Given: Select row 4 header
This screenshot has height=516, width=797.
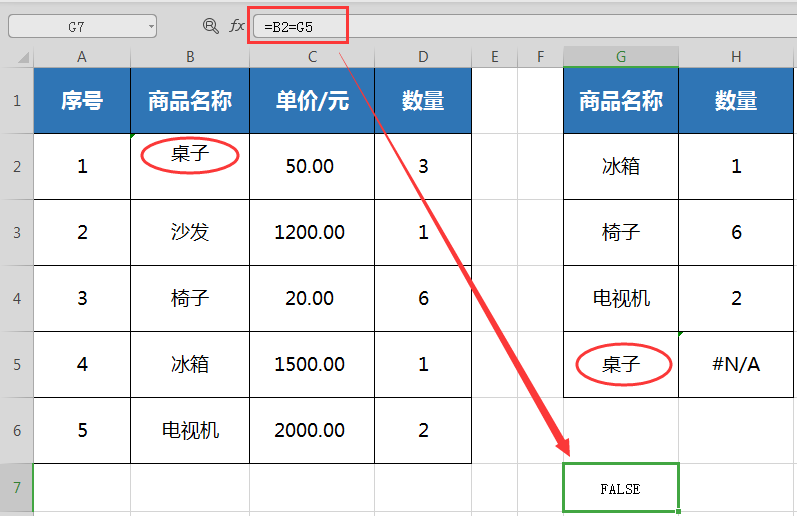Looking at the screenshot, I should pyautogui.click(x=17, y=299).
